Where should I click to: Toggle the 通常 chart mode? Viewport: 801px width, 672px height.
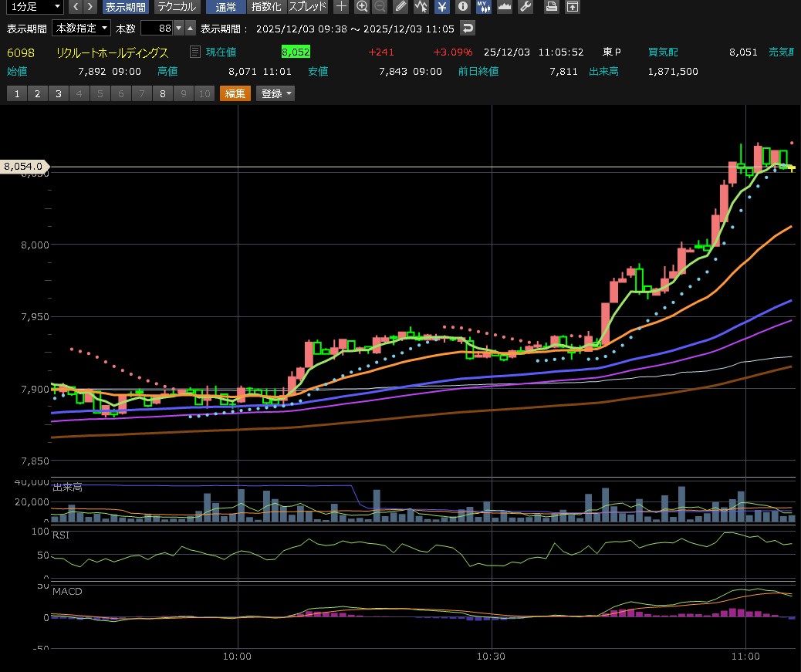tap(226, 7)
